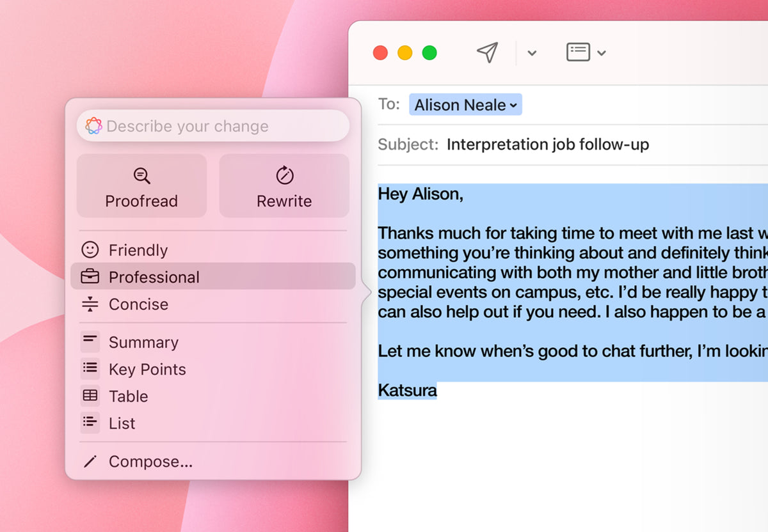
Task: Click the Table grid icon
Action: (90, 395)
